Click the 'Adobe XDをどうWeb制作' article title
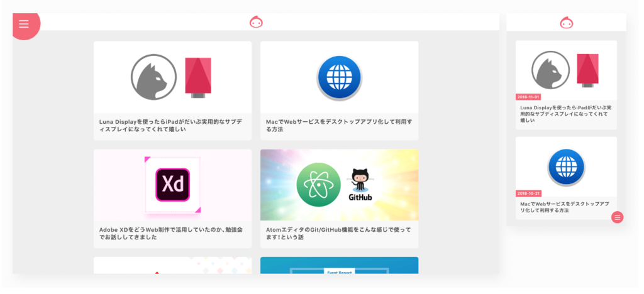Screen dimensions: 644x294 (x=171, y=233)
